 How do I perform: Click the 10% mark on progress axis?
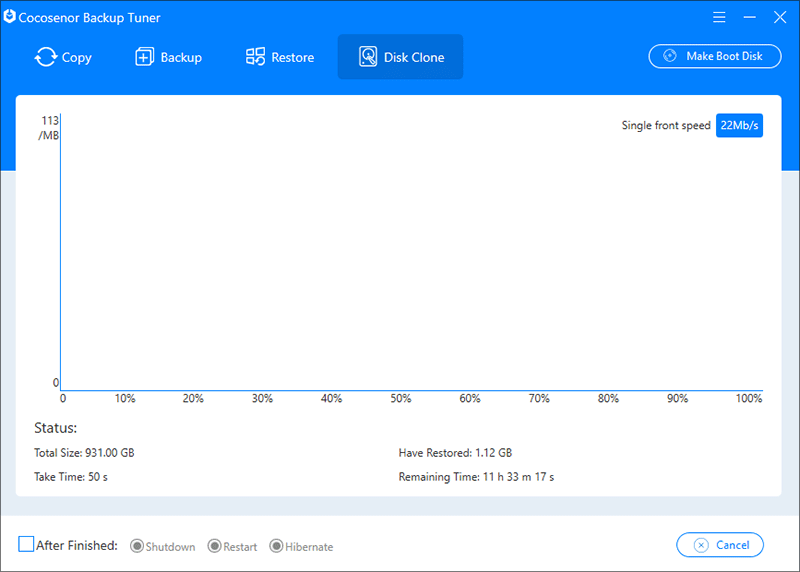pos(125,399)
